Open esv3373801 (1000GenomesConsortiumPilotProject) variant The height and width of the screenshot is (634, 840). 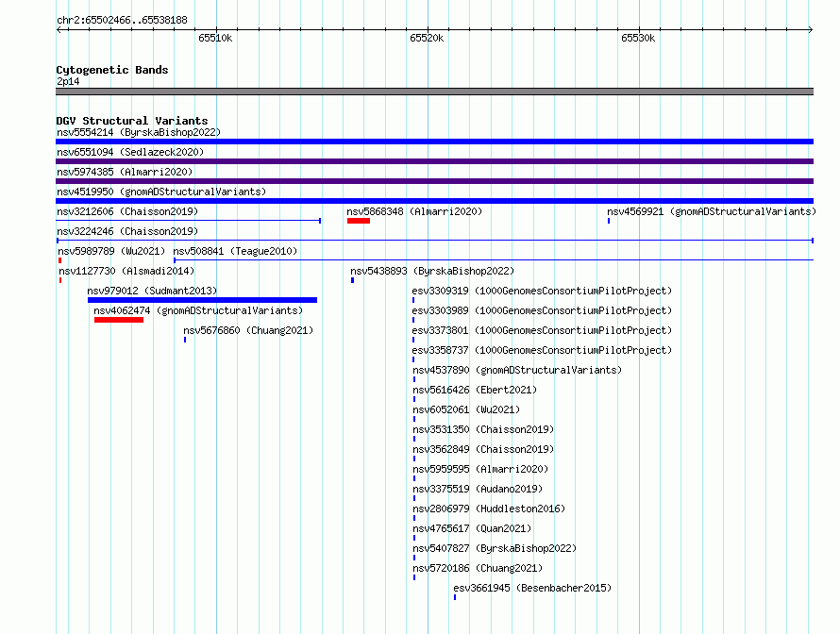(542, 330)
